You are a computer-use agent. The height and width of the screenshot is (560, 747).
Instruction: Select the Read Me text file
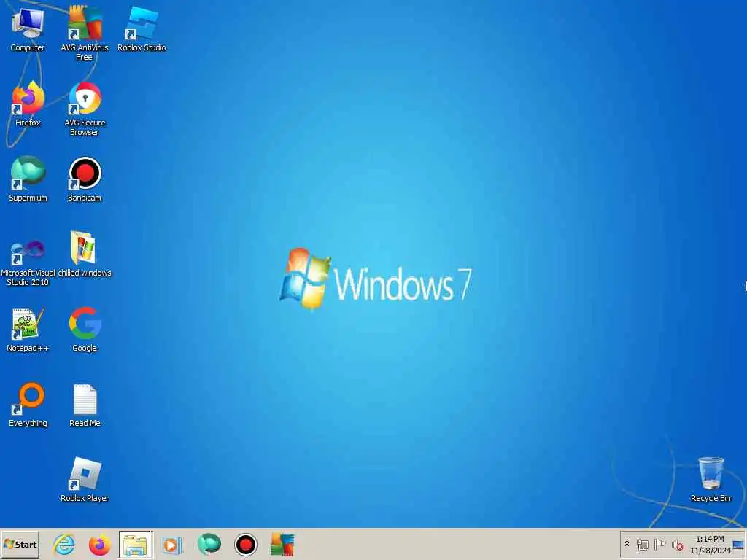85,405
